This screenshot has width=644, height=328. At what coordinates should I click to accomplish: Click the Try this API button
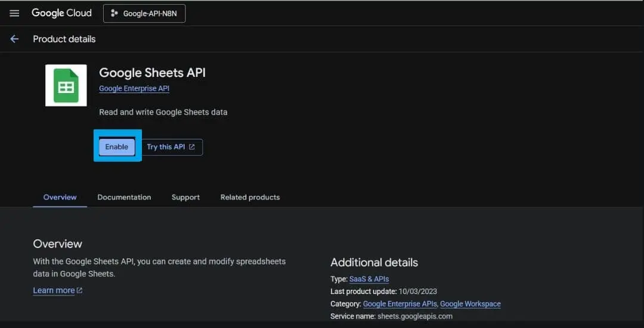172,147
